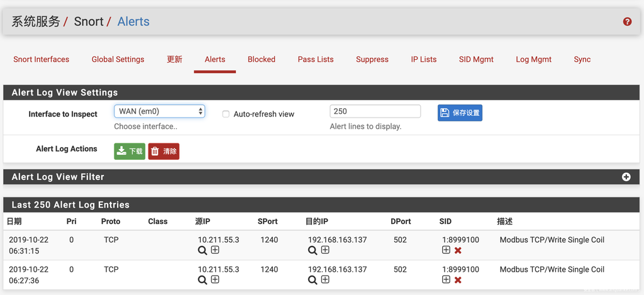Click the red help question mark icon
644x295 pixels.
coord(627,21)
